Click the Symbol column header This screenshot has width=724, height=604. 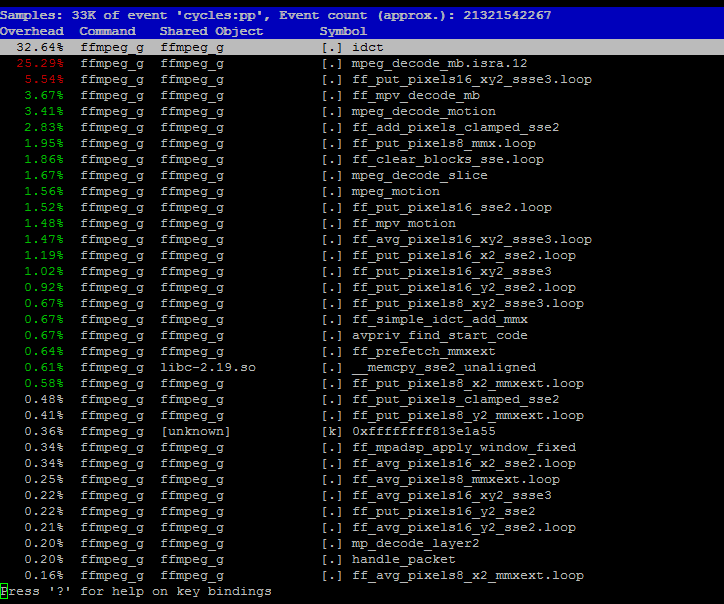[x=343, y=31]
